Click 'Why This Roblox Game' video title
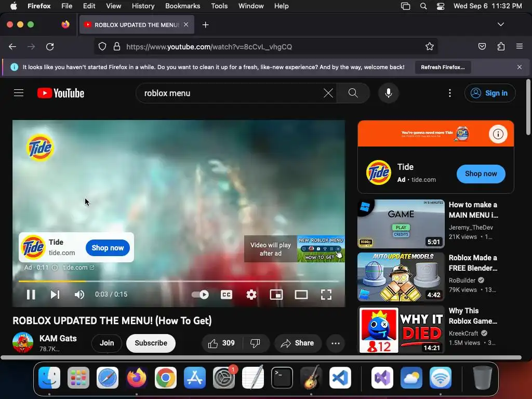 [x=473, y=316]
